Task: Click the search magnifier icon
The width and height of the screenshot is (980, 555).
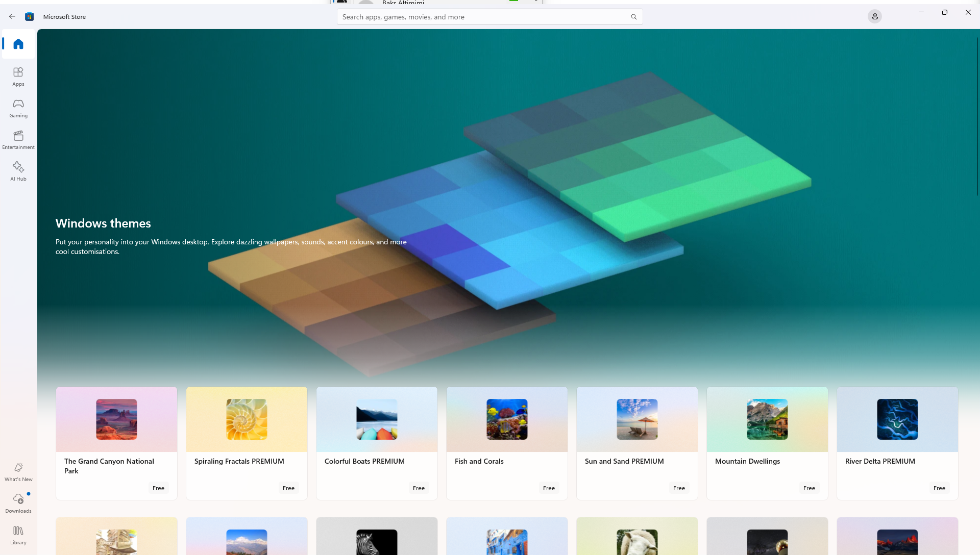Action: [x=633, y=17]
